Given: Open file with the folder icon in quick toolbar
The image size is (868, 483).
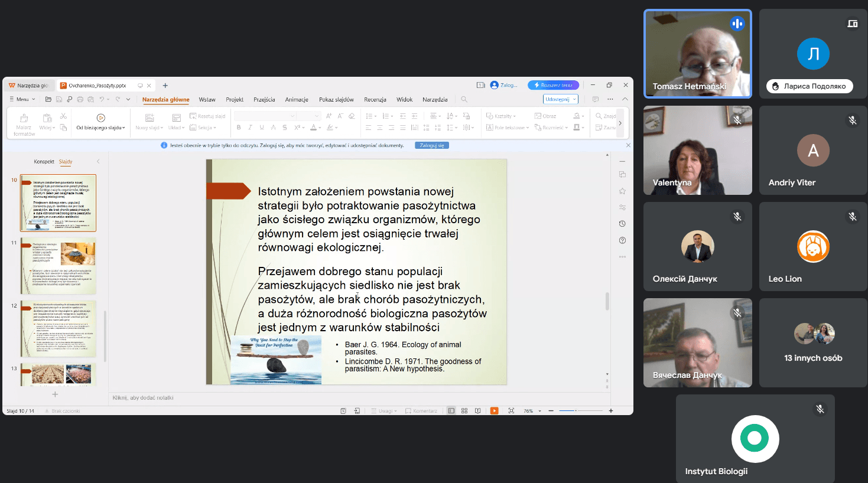Looking at the screenshot, I should click(x=48, y=99).
